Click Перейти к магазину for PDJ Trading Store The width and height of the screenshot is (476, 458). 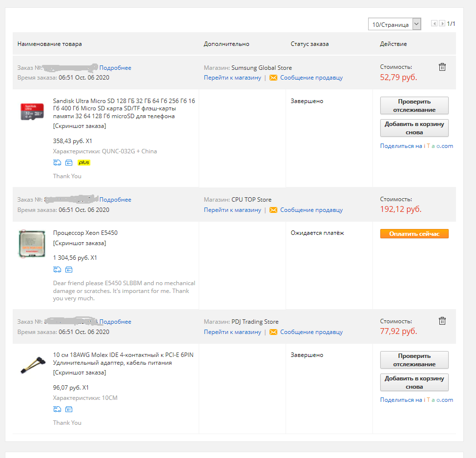pos(232,332)
